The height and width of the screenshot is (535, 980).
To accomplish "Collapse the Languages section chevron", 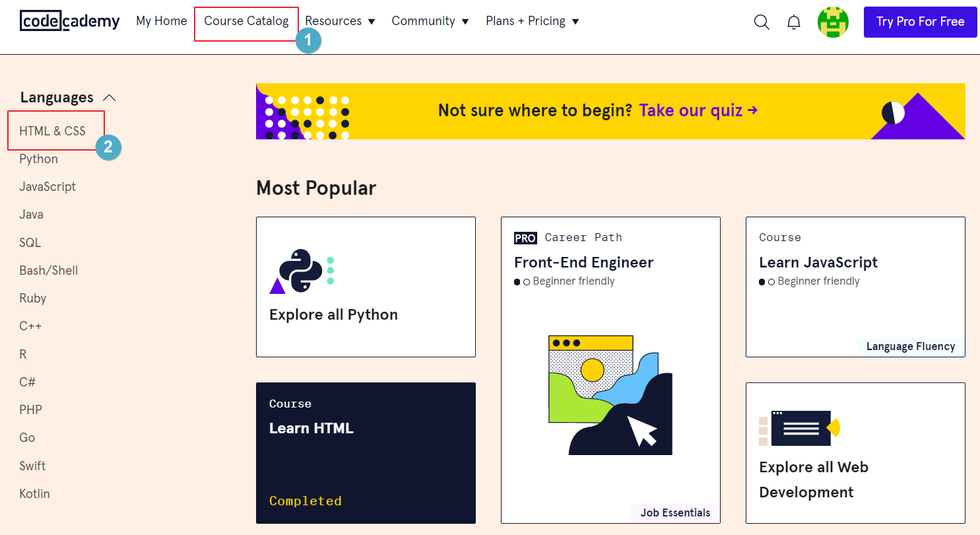I will tap(110, 98).
